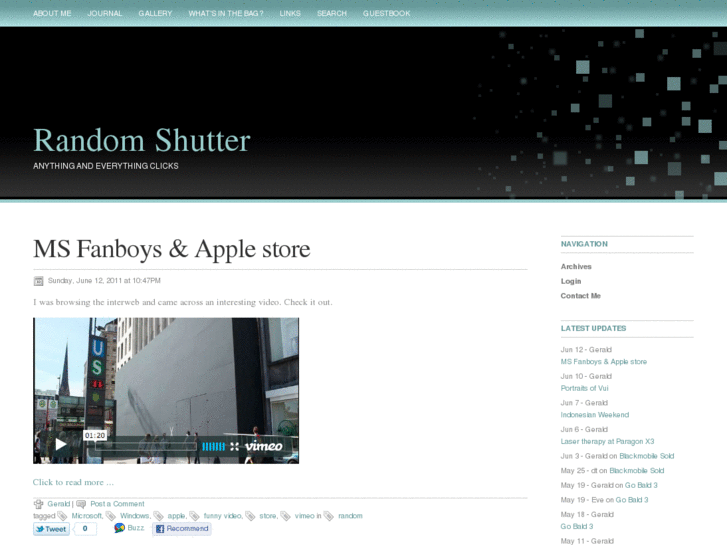Click Login in the Navigation sidebar
Viewport: 727px width, 545px height.
pos(571,281)
